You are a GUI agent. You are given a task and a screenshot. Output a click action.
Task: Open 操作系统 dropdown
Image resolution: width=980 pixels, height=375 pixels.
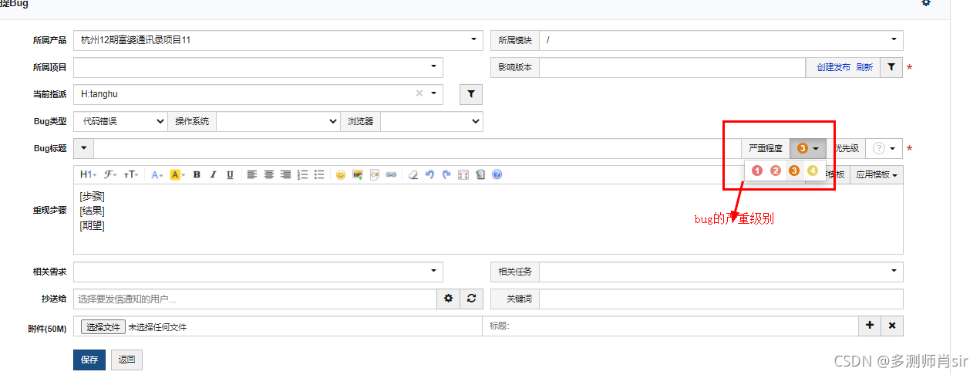pyautogui.click(x=278, y=121)
